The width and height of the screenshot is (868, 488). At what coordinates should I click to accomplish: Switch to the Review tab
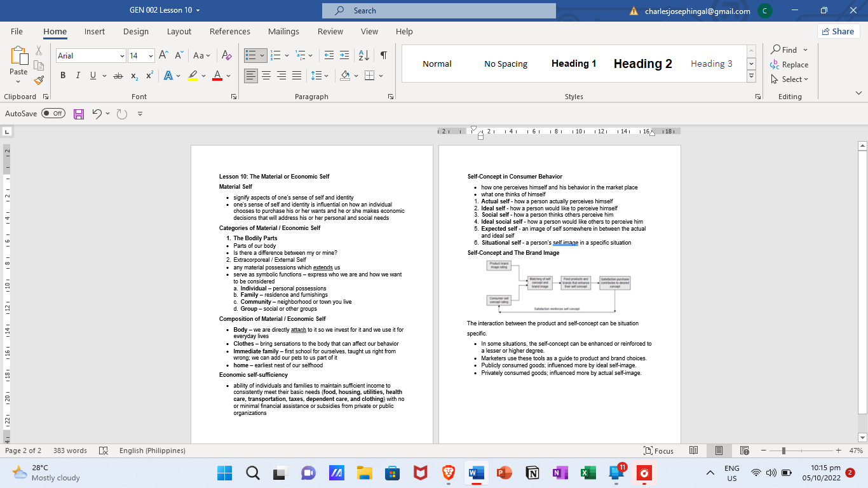[x=330, y=31]
